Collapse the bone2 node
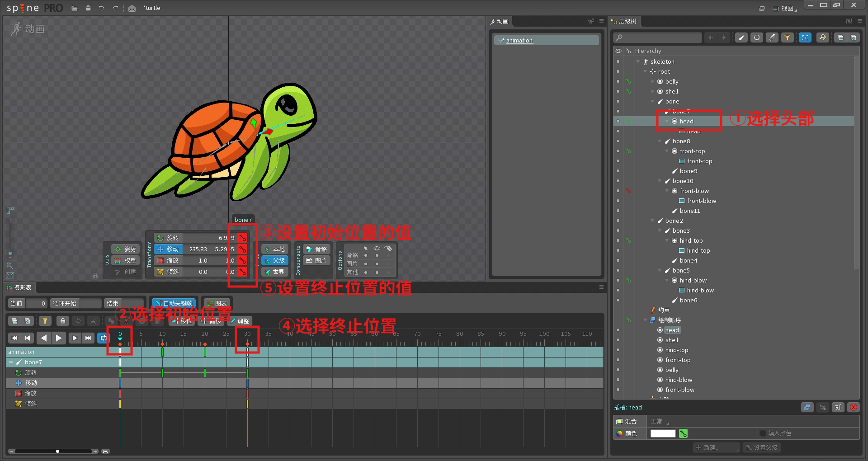Screen dimensions: 868x461 [x=652, y=221]
